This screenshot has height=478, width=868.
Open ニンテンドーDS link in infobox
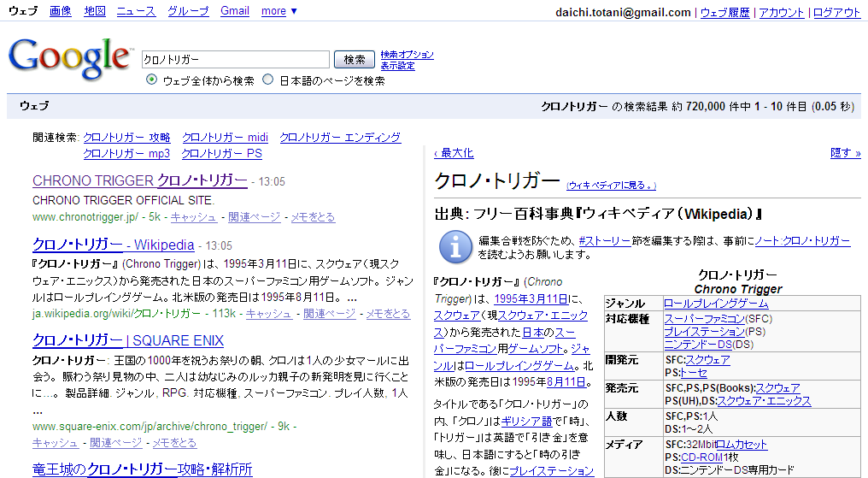pyautogui.click(x=697, y=345)
